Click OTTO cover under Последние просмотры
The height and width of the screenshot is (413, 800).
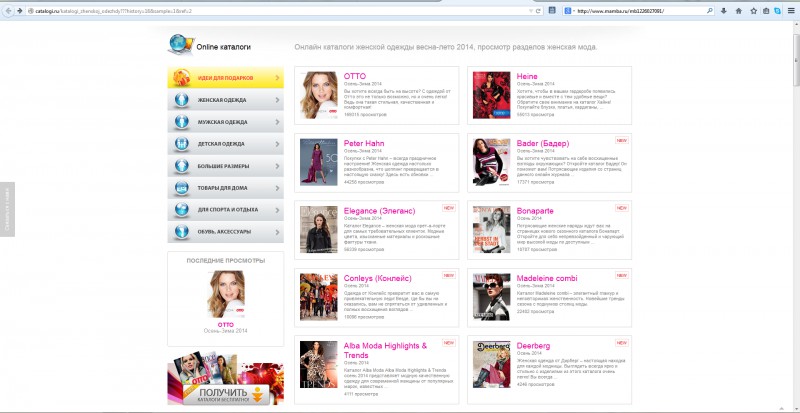click(x=226, y=294)
